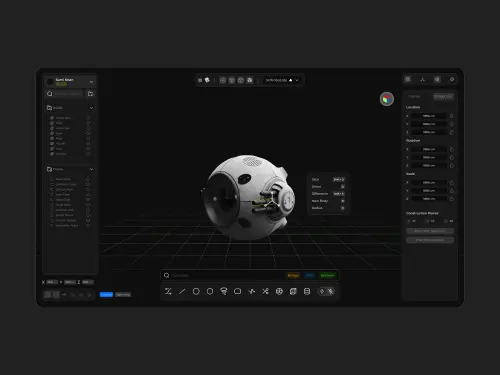Open the file name dropdown in top toolbar
The width and height of the screenshot is (500, 375).
[297, 80]
